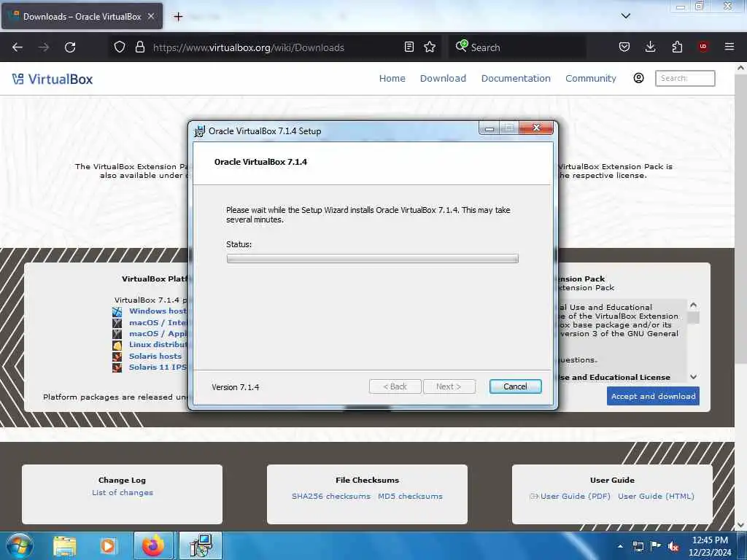Open the MD5 checksums link
747x560 pixels.
click(x=410, y=496)
